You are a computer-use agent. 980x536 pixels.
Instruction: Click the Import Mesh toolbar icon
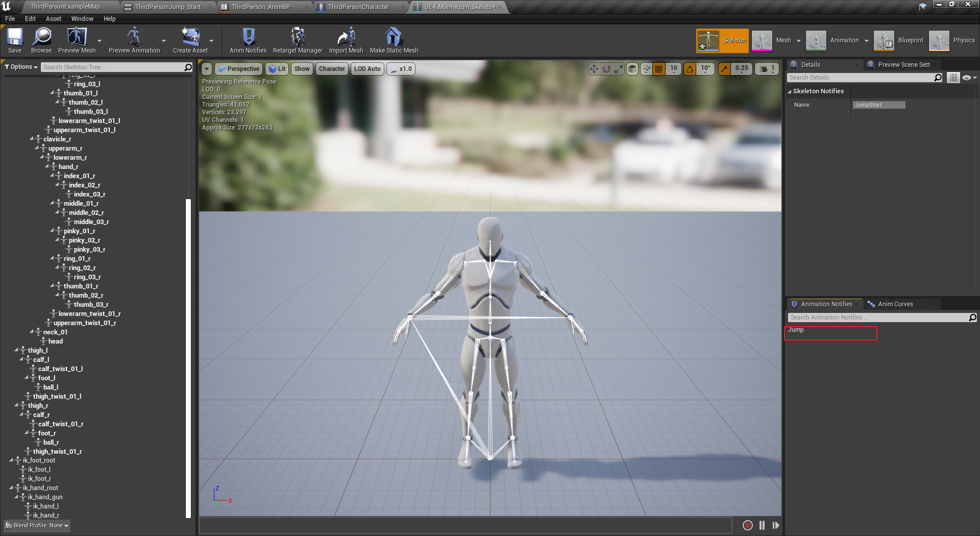coord(346,40)
